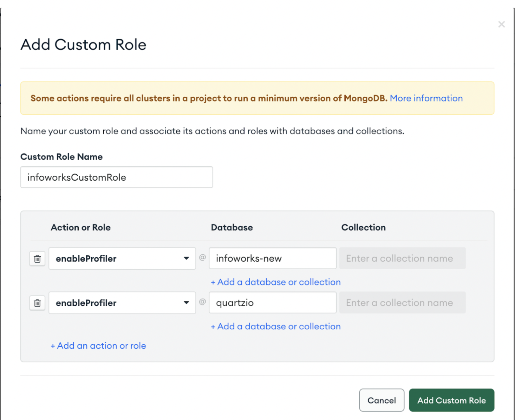515x420 pixels.
Task: Open the More information link
Action: (426, 98)
